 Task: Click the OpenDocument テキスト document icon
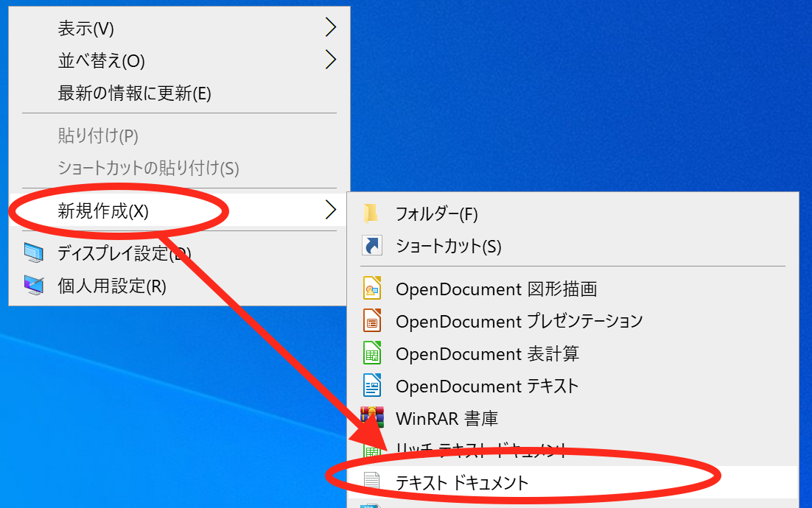372,385
